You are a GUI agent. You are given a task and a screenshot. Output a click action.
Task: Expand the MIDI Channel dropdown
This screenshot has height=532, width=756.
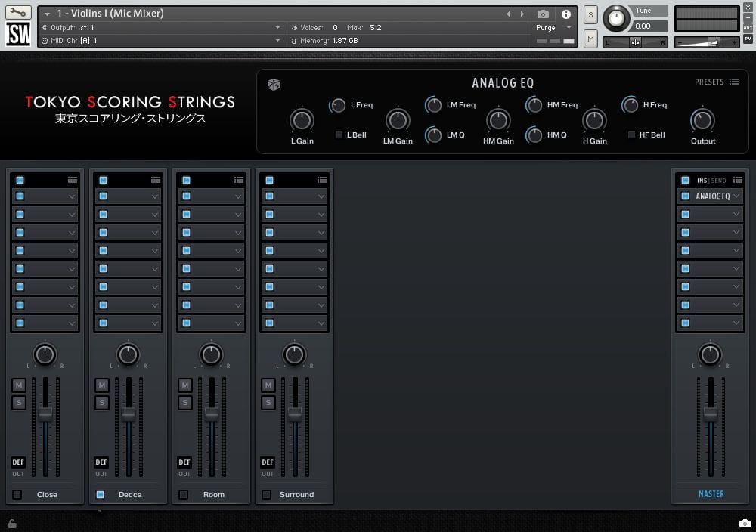coord(277,41)
